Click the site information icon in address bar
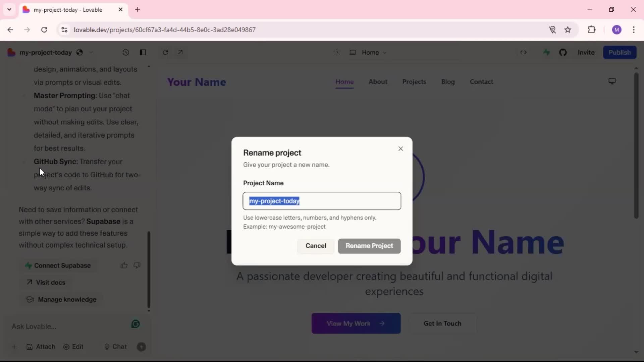Image resolution: width=644 pixels, height=362 pixels. [64, 30]
